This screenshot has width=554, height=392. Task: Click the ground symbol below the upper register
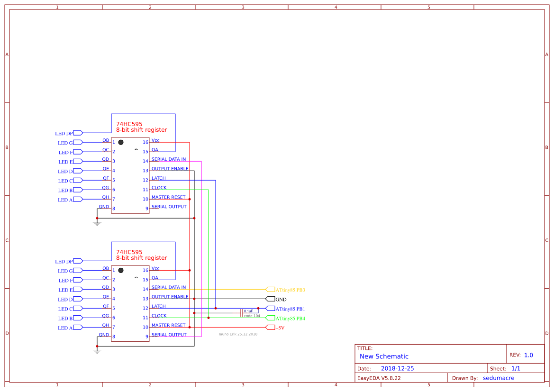pyautogui.click(x=97, y=222)
